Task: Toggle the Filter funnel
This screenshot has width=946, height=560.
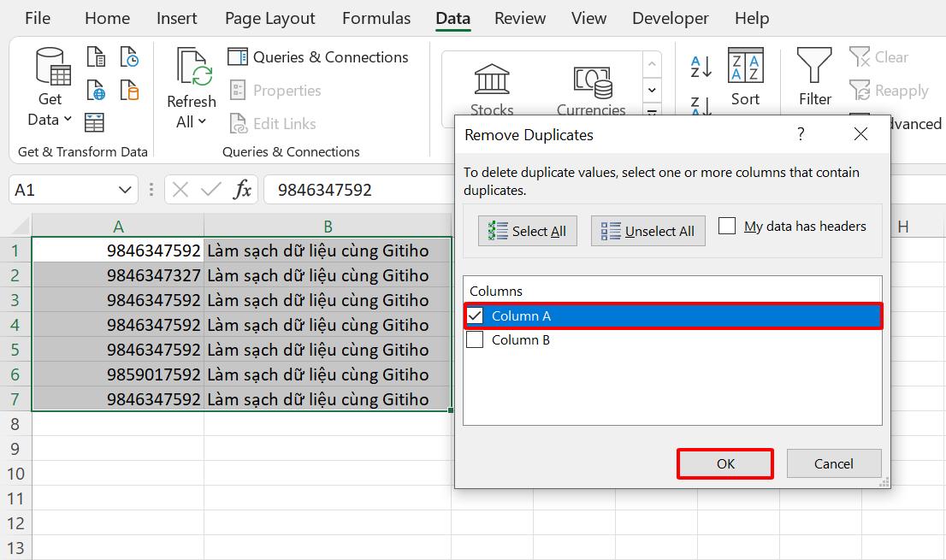Action: point(814,77)
